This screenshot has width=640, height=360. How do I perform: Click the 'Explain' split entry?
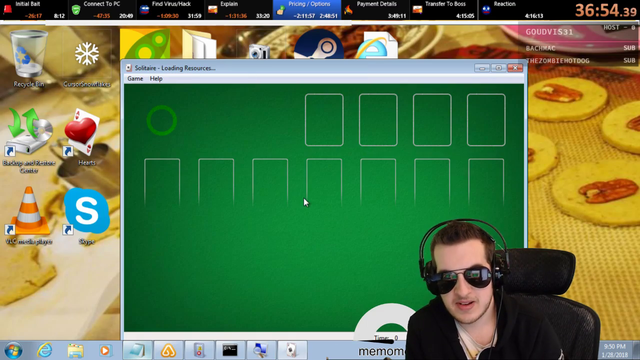coord(238,10)
